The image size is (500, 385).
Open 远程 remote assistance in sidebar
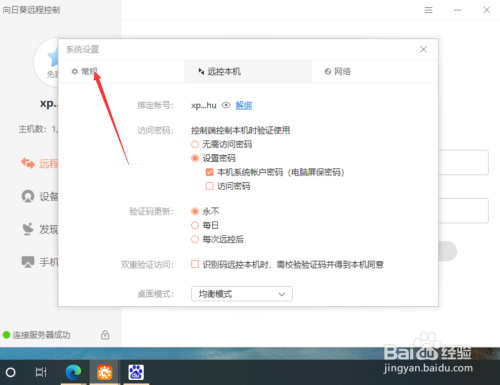(39, 163)
